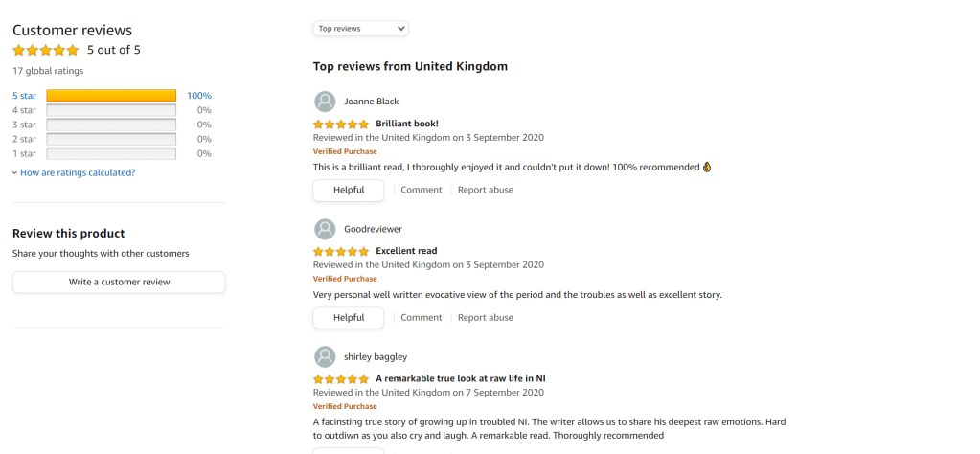This screenshot has height=454, width=980.
Task: Click Joanne Black's profile avatar icon
Action: click(325, 102)
